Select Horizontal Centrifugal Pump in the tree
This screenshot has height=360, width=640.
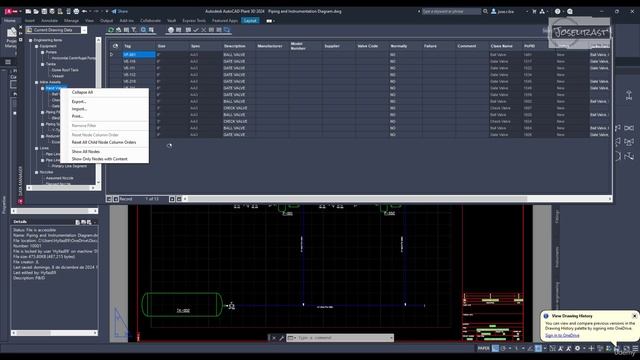pos(73,58)
